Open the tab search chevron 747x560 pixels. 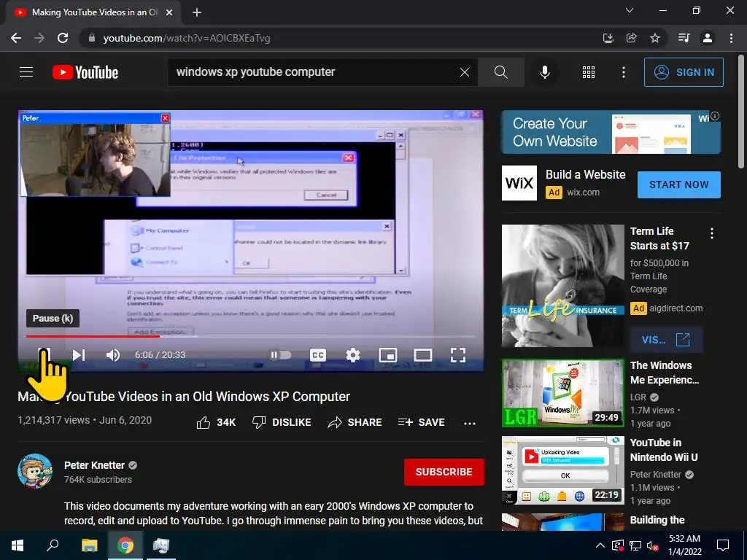(x=630, y=10)
